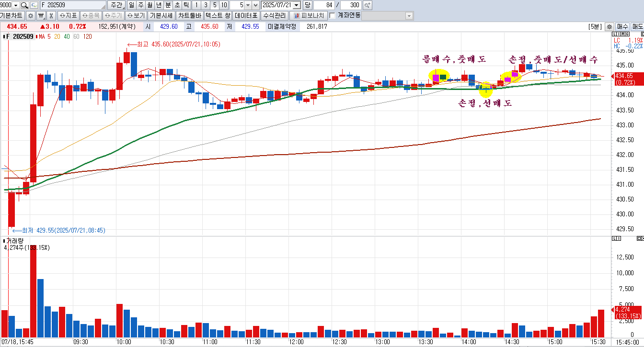Open the 보기 view menu

tap(136, 15)
